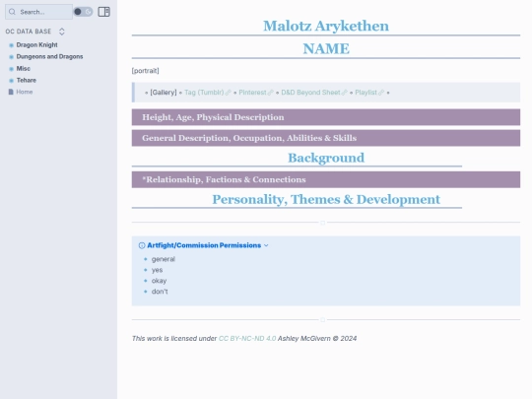Click external link icon after Playlist
Viewport: 532px width, 399px height.
tap(381, 93)
